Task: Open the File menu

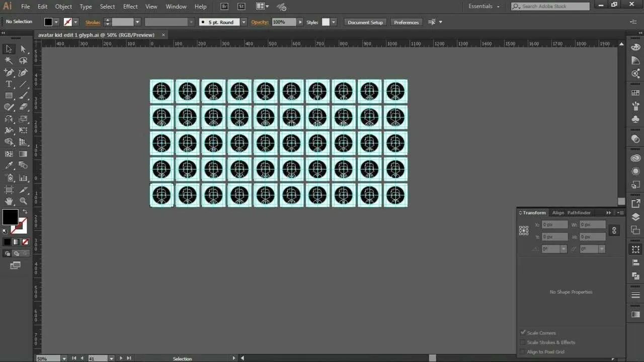Action: 25,7
